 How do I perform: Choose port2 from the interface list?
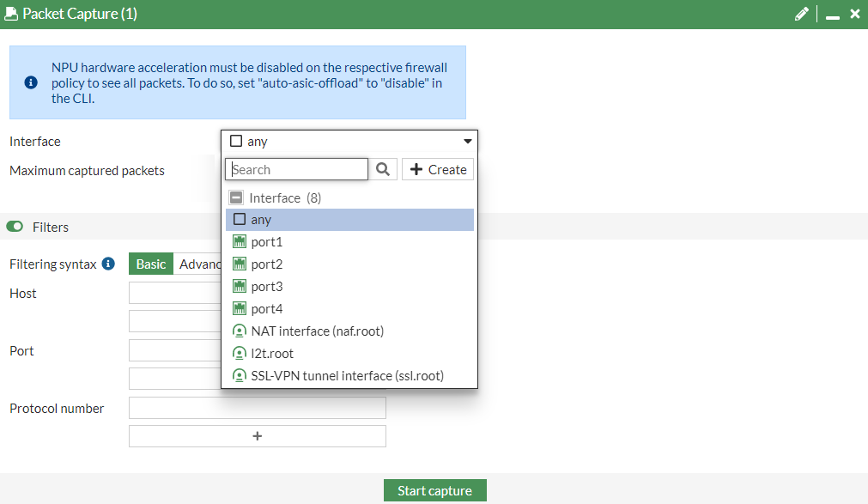click(349, 264)
